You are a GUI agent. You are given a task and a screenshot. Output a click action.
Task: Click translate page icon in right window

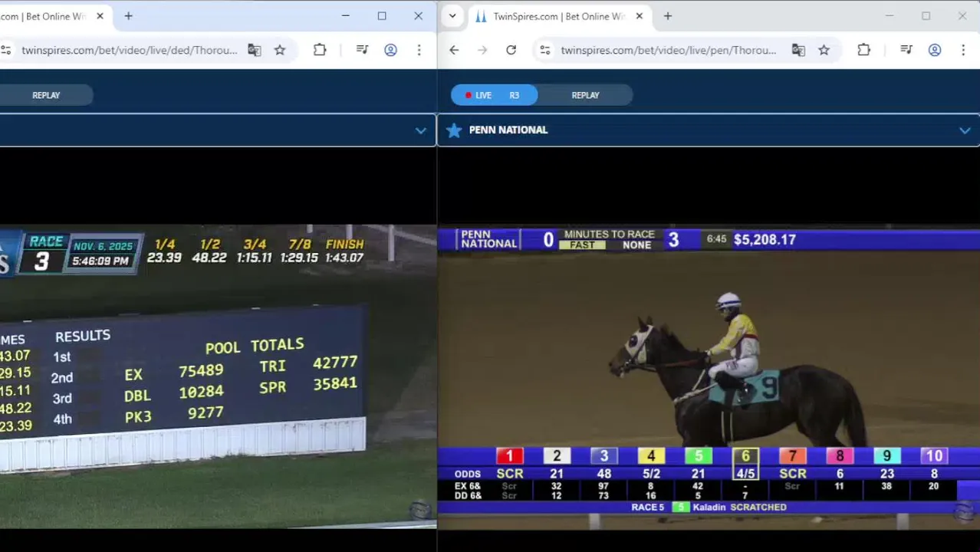click(798, 50)
